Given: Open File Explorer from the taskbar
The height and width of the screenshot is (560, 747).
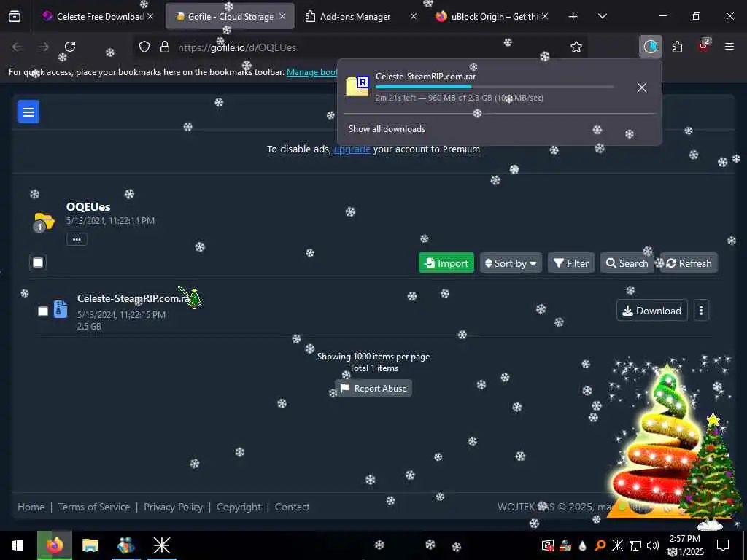Looking at the screenshot, I should pyautogui.click(x=90, y=545).
